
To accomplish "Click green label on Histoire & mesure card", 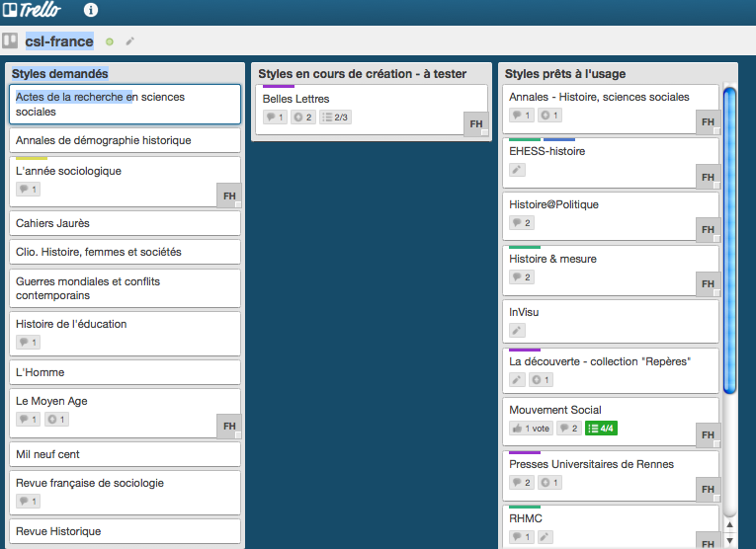I will [525, 247].
